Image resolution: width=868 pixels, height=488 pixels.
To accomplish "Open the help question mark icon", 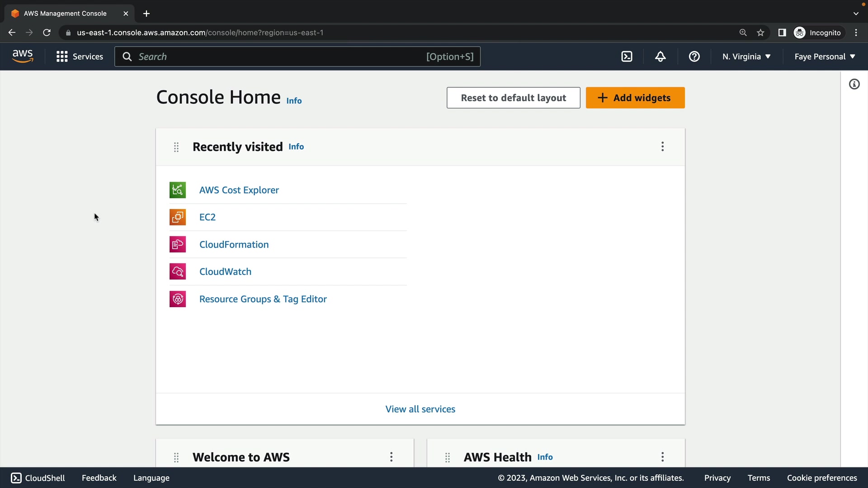I will point(694,56).
